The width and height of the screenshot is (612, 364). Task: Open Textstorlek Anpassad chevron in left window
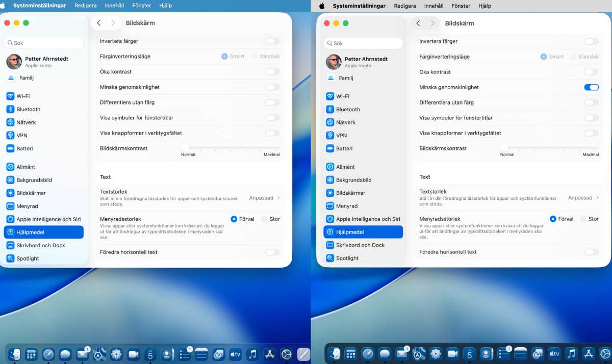[x=278, y=198]
